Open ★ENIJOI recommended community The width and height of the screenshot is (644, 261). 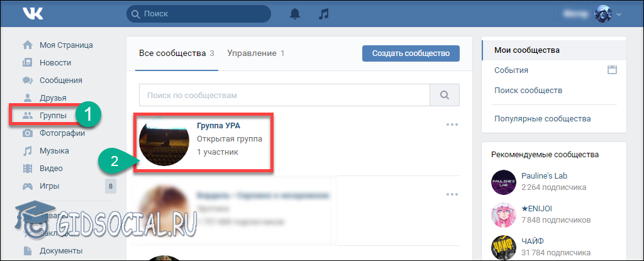click(x=538, y=208)
